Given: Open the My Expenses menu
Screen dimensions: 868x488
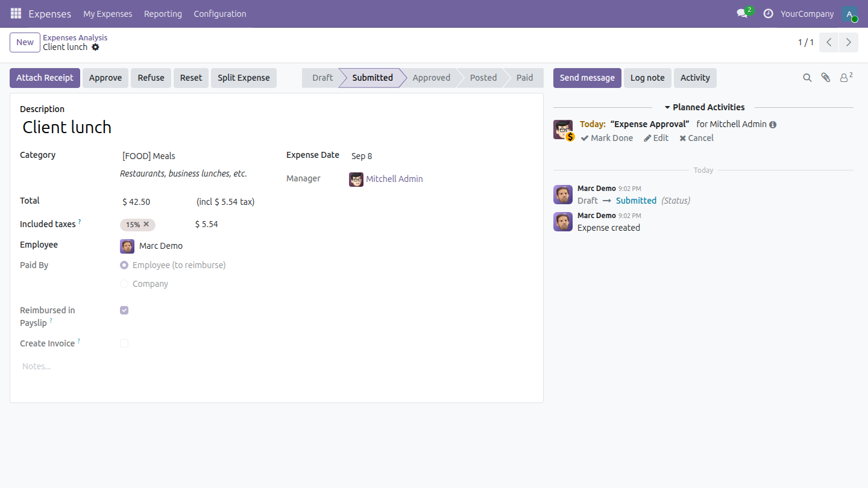Looking at the screenshot, I should click(x=108, y=13).
